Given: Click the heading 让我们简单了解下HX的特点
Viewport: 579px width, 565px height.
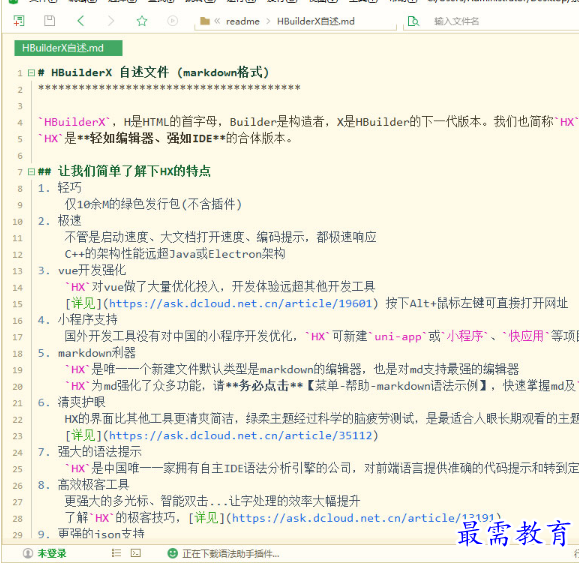Looking at the screenshot, I should (134, 171).
